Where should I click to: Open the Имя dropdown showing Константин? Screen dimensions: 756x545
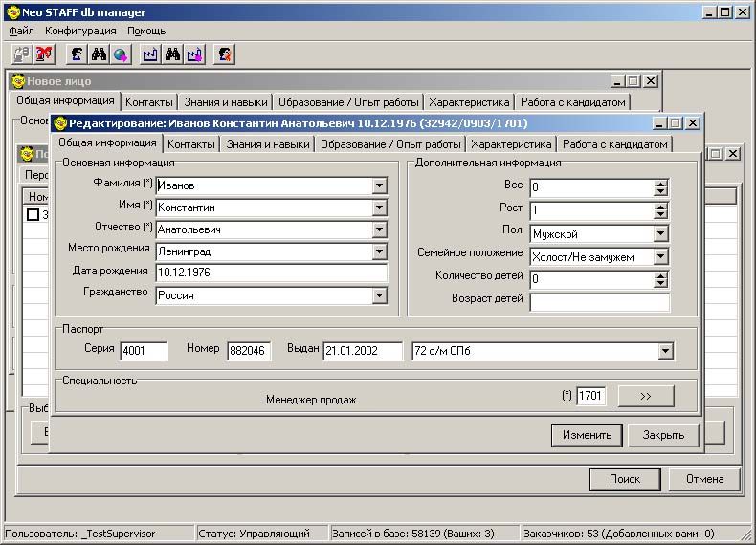click(380, 207)
